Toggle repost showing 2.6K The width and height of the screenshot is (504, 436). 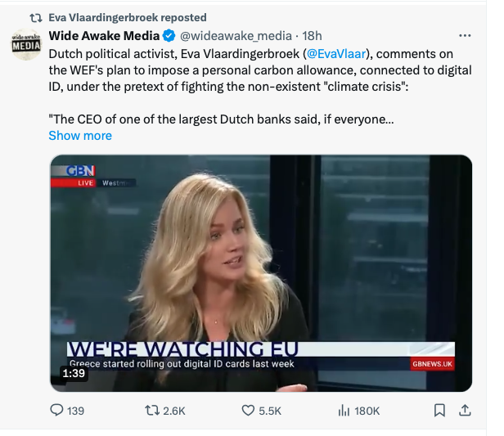tap(152, 411)
